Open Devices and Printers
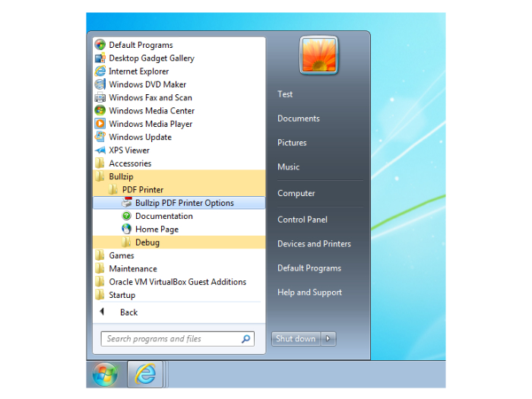The image size is (532, 399). (x=314, y=244)
